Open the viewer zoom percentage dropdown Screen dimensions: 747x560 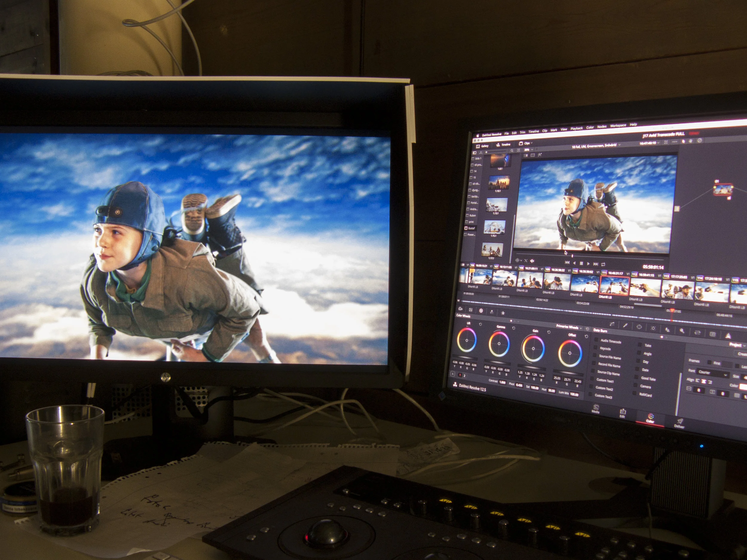tap(529, 150)
